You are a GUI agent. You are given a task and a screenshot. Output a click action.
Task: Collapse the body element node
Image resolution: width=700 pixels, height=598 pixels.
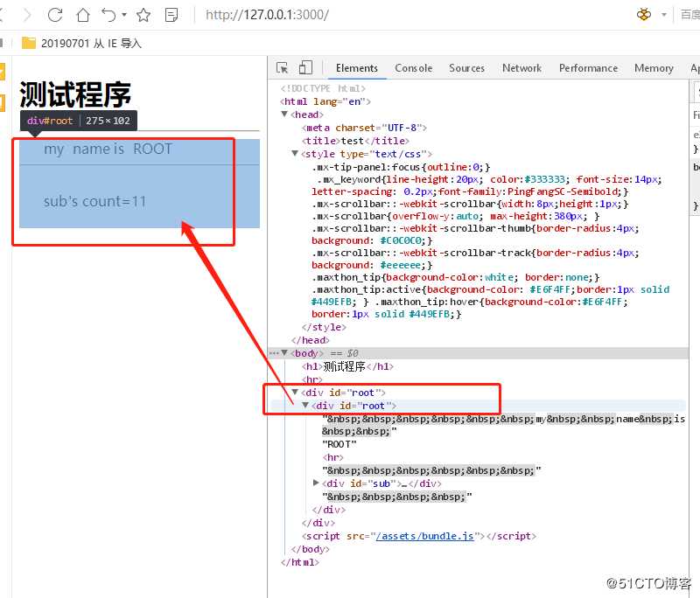[x=284, y=352]
